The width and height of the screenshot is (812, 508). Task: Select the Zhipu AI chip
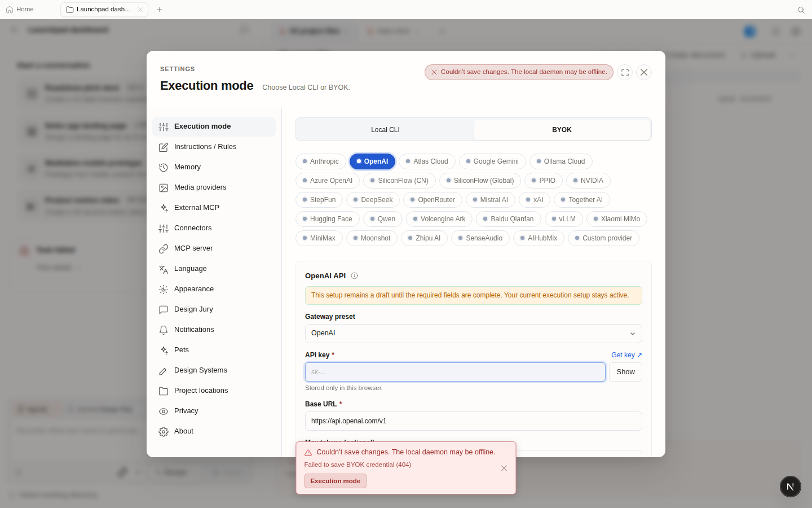point(425,238)
